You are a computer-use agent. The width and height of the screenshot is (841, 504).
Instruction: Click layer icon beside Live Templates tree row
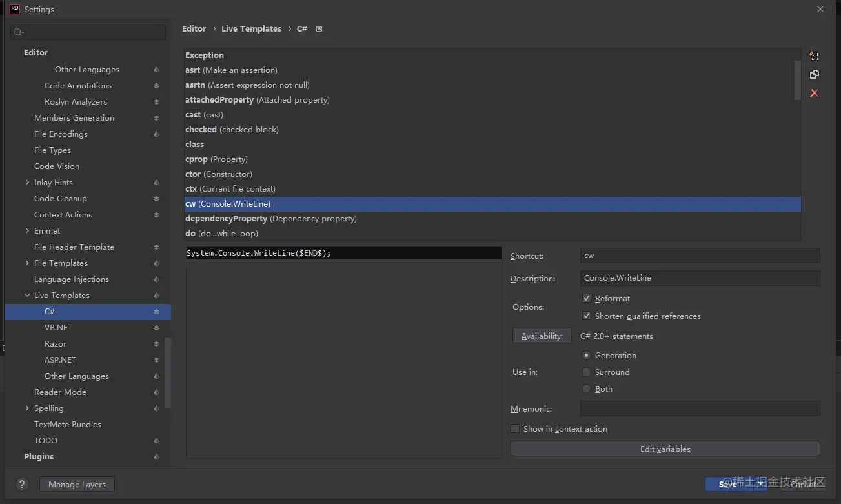pos(156,296)
